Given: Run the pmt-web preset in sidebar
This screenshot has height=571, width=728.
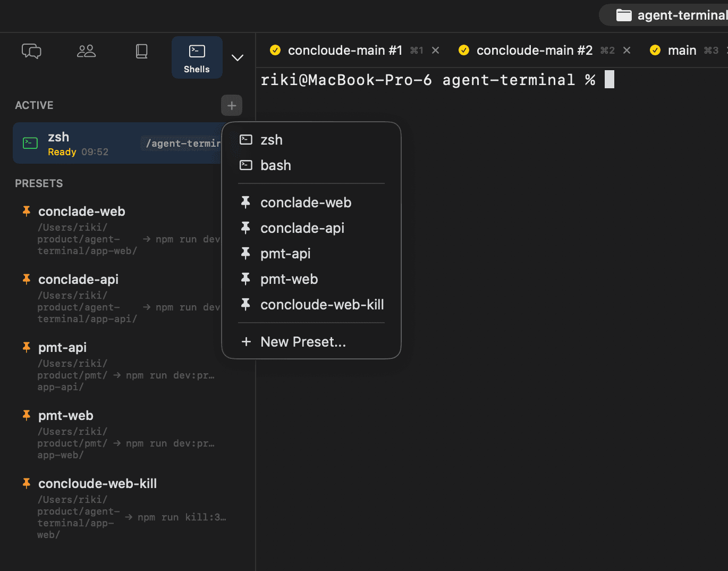Looking at the screenshot, I should click(x=66, y=416).
